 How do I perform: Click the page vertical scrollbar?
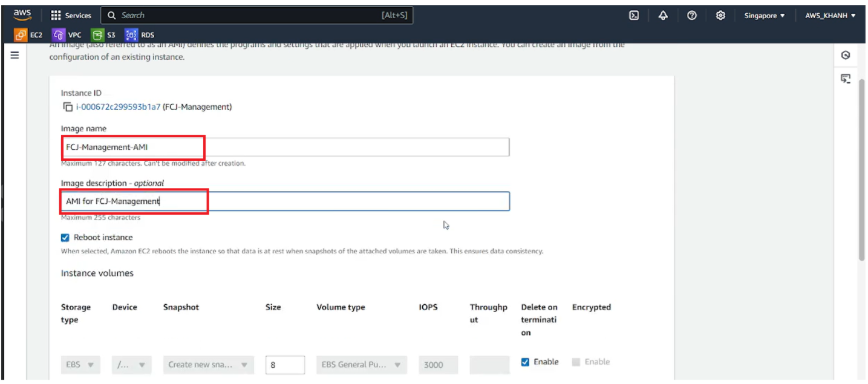[x=861, y=169]
